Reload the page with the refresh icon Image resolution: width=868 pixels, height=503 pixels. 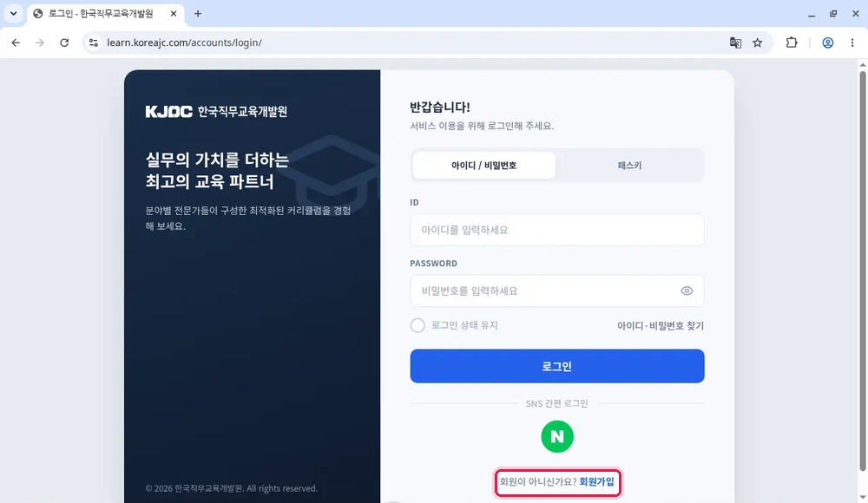64,42
